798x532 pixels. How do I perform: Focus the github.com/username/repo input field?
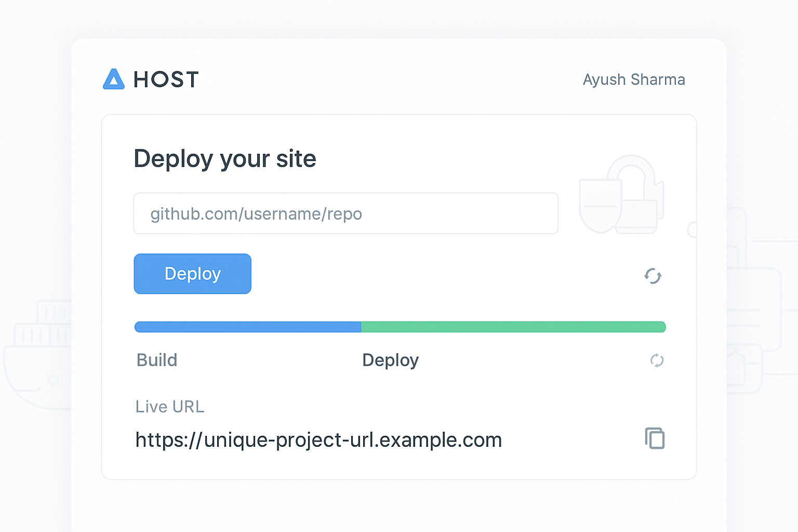point(345,214)
